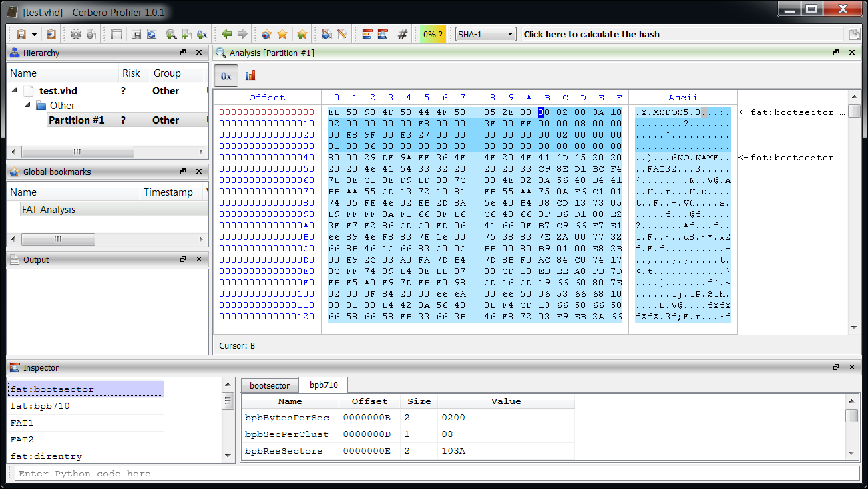Image resolution: width=868 pixels, height=489 pixels.
Task: Float the Global bookmarks panel
Action: (x=183, y=172)
